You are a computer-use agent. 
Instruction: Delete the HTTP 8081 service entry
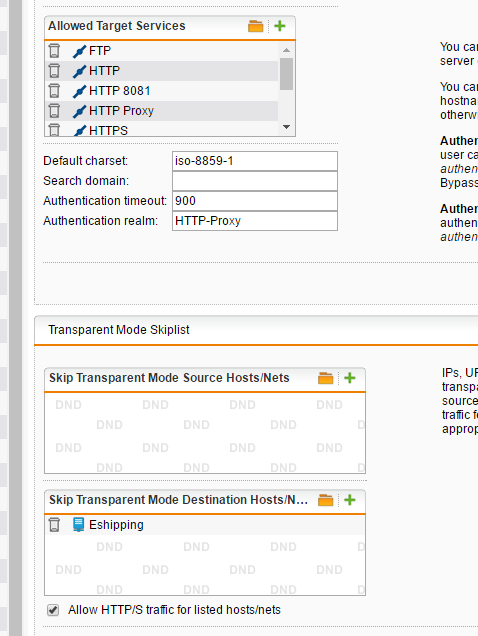point(54,90)
